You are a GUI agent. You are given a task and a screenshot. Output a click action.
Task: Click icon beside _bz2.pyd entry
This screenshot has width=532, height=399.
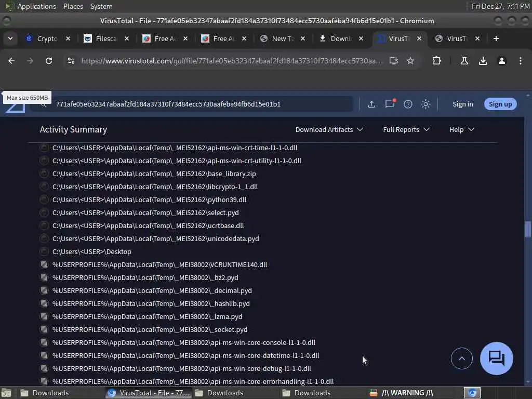pyautogui.click(x=44, y=277)
